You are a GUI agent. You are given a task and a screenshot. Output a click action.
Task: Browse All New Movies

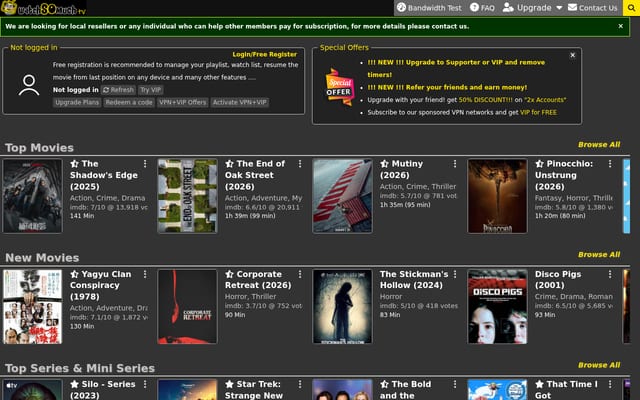point(599,255)
